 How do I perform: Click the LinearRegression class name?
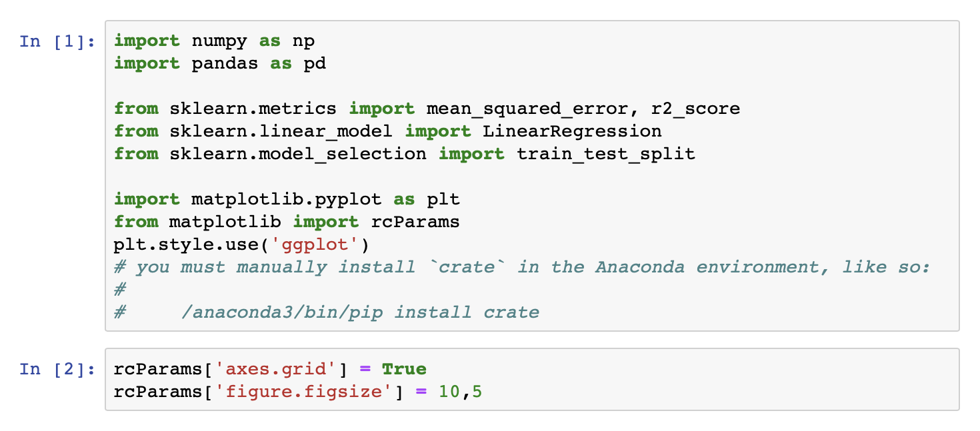(572, 132)
